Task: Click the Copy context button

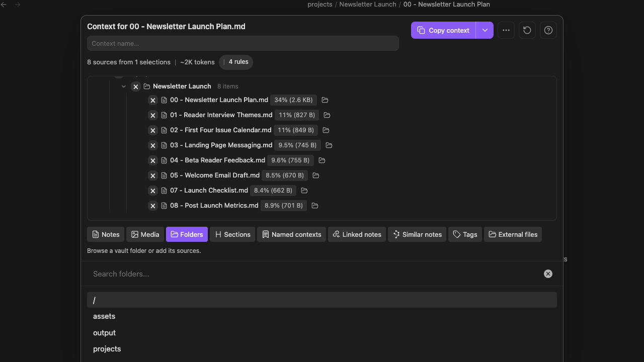Action: click(x=443, y=30)
